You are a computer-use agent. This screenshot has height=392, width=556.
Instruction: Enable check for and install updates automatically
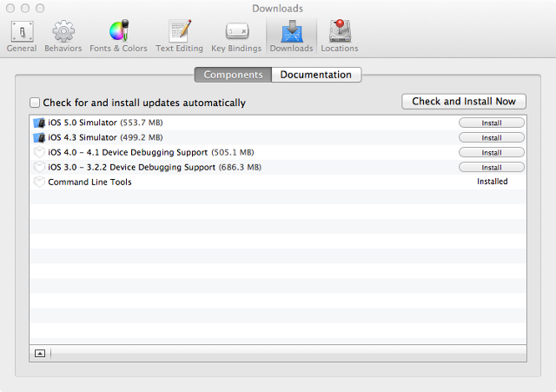coord(35,103)
